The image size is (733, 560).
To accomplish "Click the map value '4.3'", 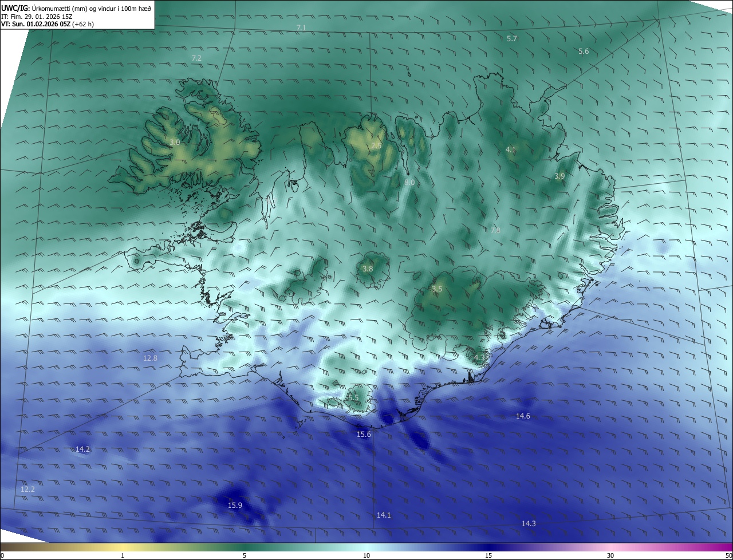I will [479, 358].
